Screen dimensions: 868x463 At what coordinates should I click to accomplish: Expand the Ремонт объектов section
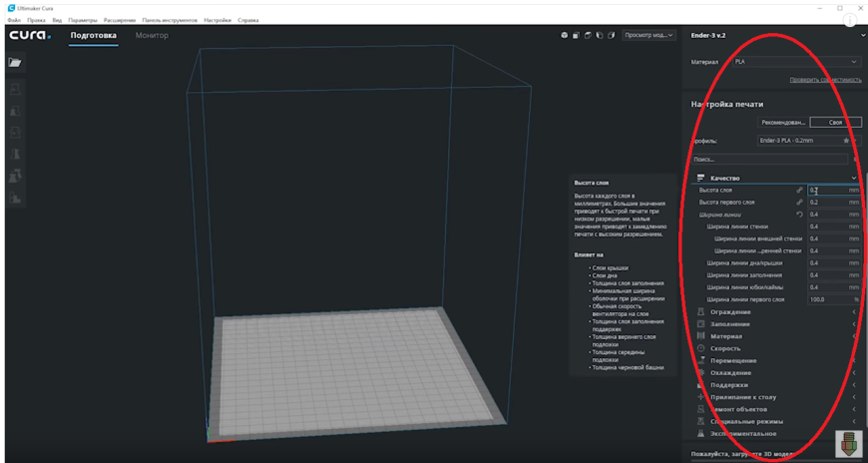click(775, 409)
